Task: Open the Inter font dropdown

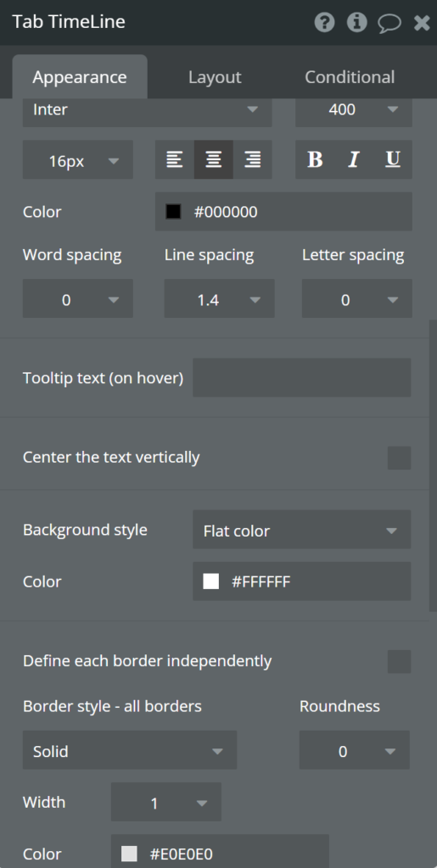Action: point(148,109)
